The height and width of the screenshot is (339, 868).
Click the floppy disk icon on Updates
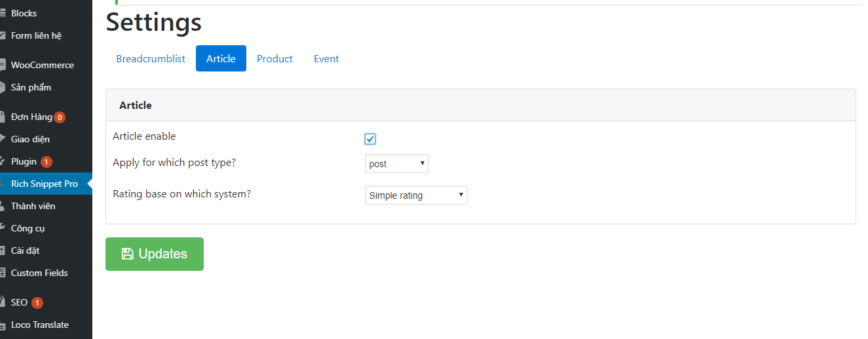[x=127, y=254]
